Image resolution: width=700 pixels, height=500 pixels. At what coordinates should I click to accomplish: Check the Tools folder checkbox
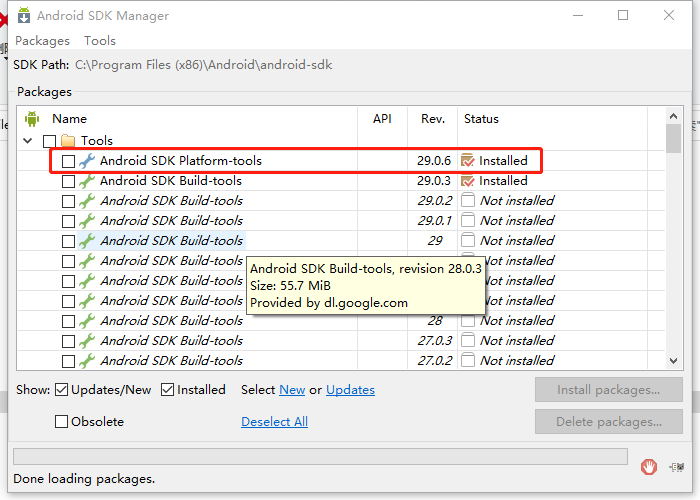[49, 141]
